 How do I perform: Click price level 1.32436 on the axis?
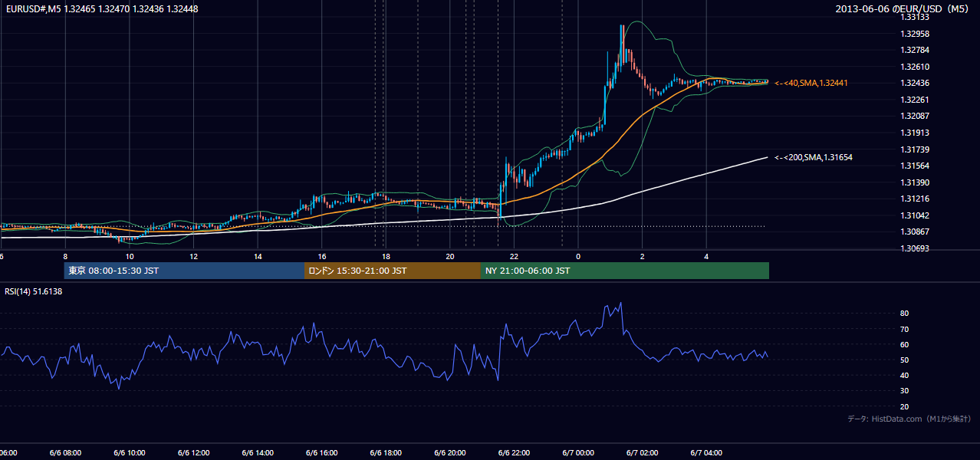(915, 83)
